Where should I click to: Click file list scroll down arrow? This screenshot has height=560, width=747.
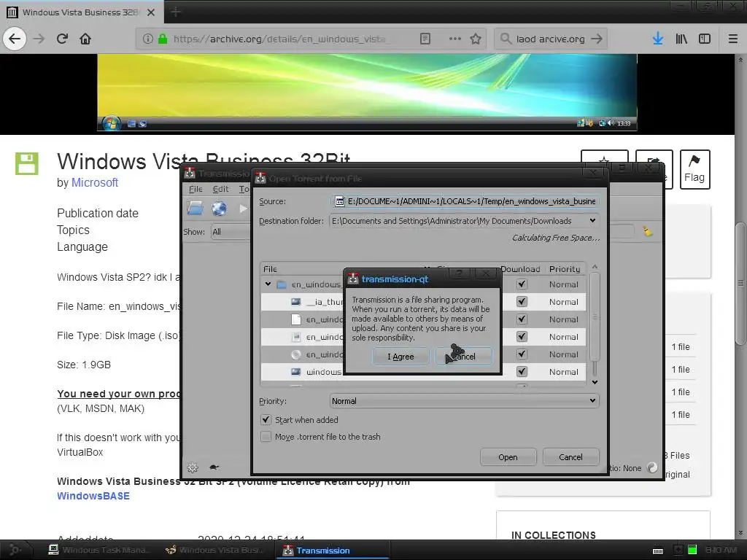click(595, 382)
